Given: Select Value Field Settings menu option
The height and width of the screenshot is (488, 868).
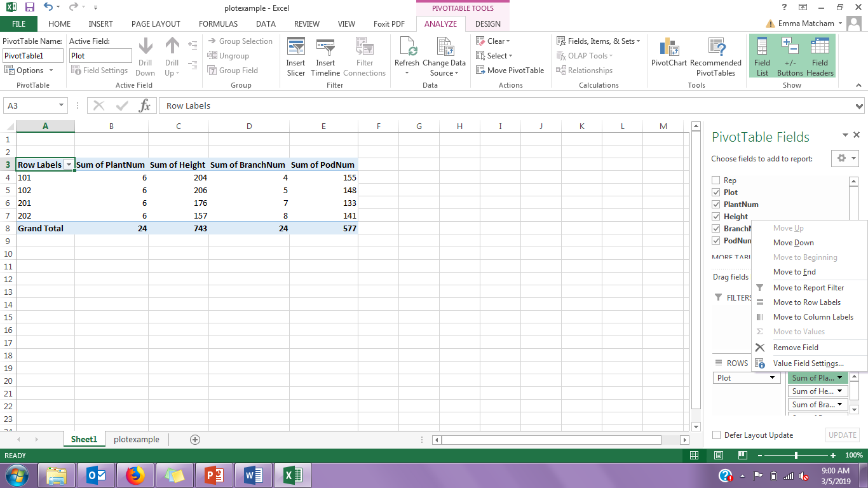Looking at the screenshot, I should tap(808, 363).
